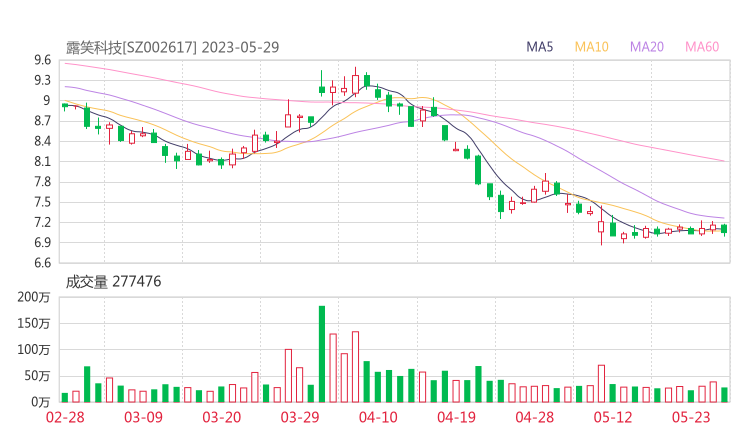The image size is (740, 440).
Task: Click the 0万 volume axis label
Action: point(41,402)
